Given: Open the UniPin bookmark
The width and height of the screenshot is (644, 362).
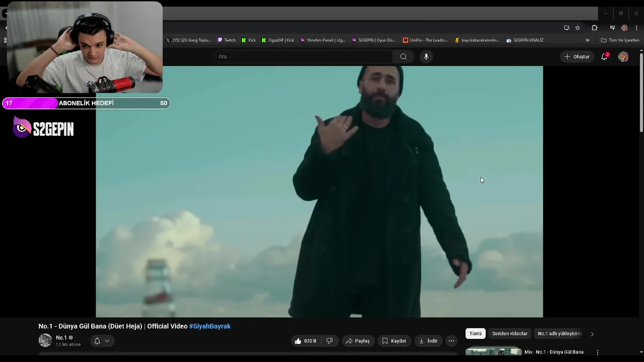Looking at the screenshot, I should (x=425, y=40).
